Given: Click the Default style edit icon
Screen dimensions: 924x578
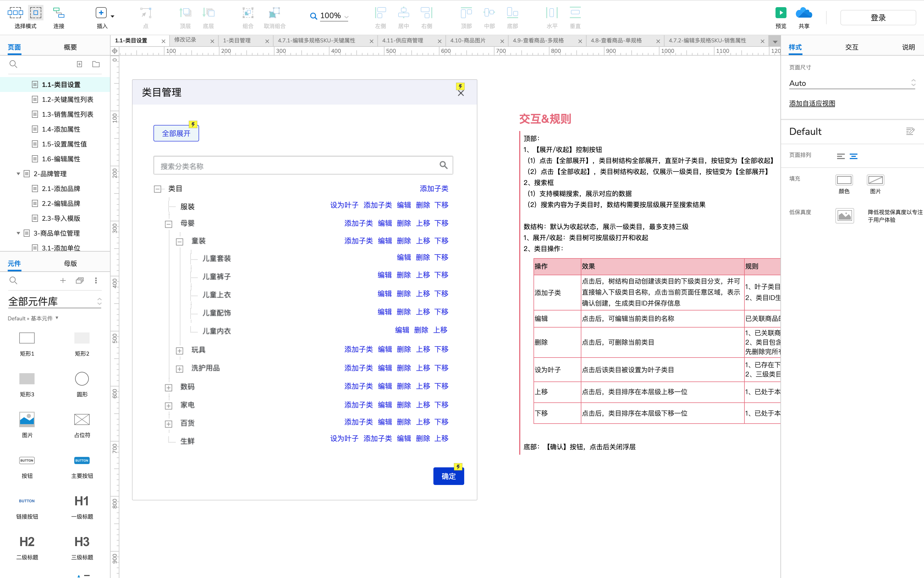Looking at the screenshot, I should click(910, 132).
